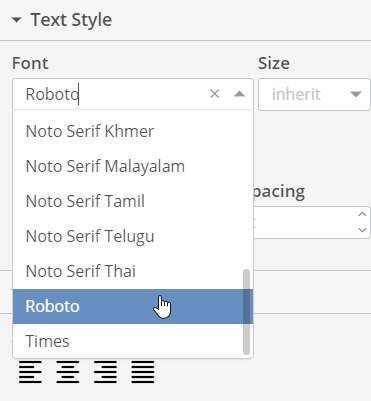Collapse the Text Style section

point(16,20)
